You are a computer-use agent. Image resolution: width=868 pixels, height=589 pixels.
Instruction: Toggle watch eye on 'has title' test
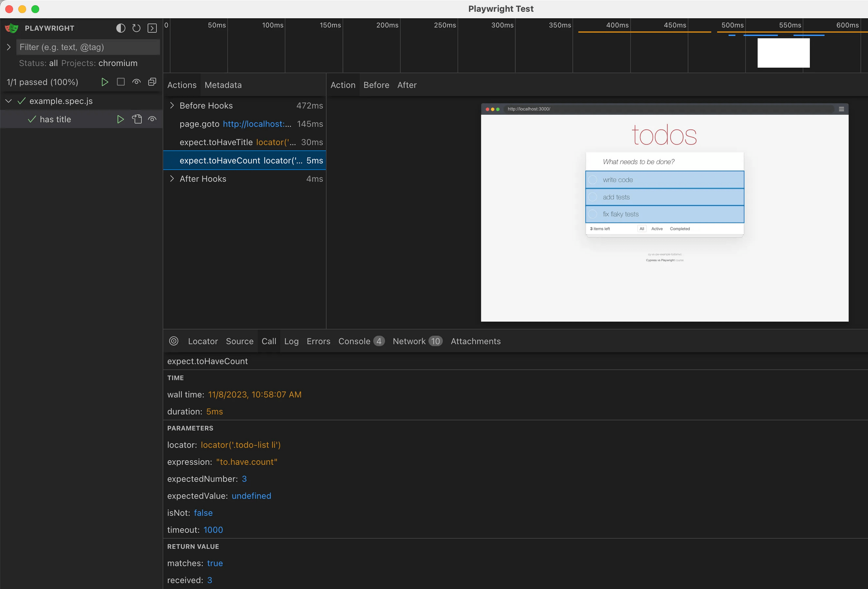coord(152,119)
